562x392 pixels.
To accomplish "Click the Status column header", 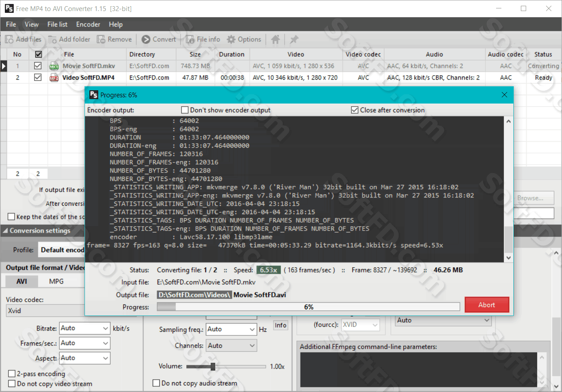I will pos(543,54).
